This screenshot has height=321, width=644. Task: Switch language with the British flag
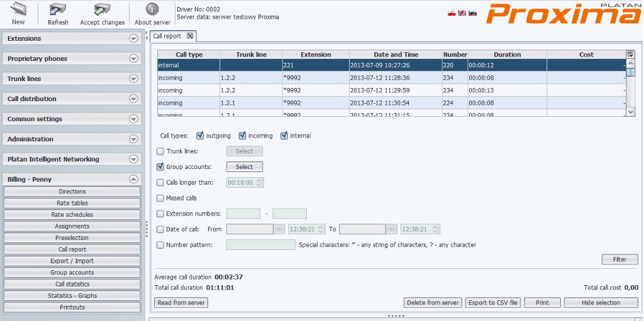(x=462, y=13)
